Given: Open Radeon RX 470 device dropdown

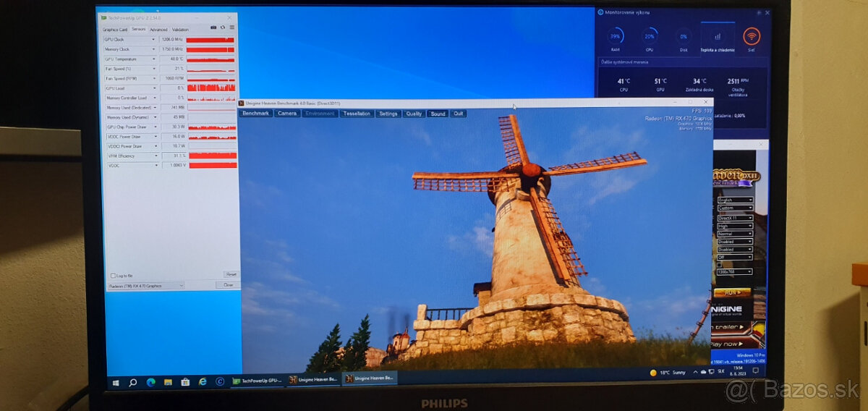Looking at the screenshot, I should point(145,286).
